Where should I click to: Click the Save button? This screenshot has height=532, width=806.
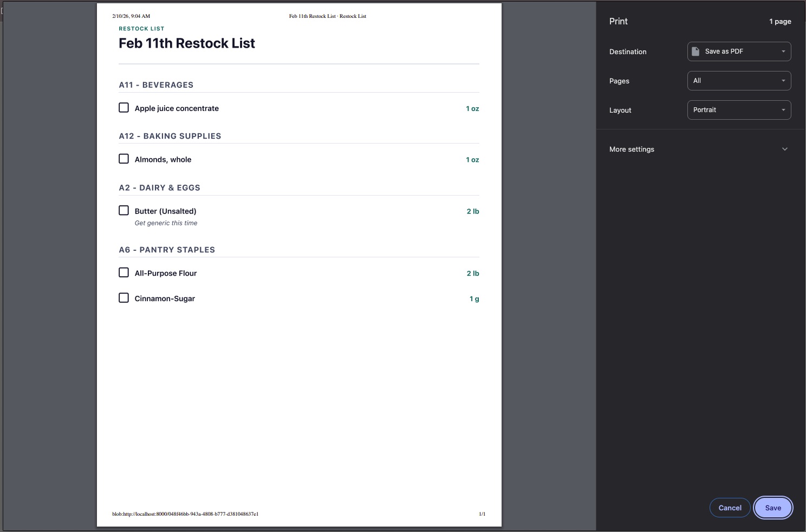pos(773,508)
